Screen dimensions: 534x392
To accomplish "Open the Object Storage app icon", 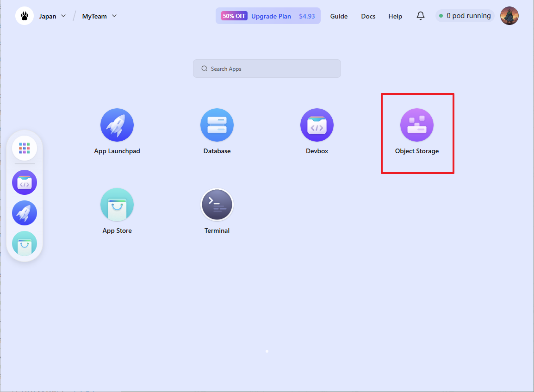I will 417,125.
